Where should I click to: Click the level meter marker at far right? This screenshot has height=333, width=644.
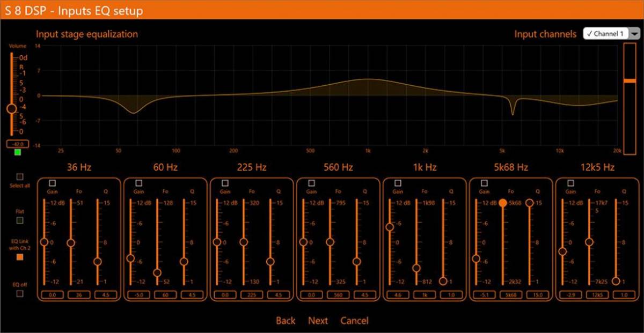[x=629, y=80]
